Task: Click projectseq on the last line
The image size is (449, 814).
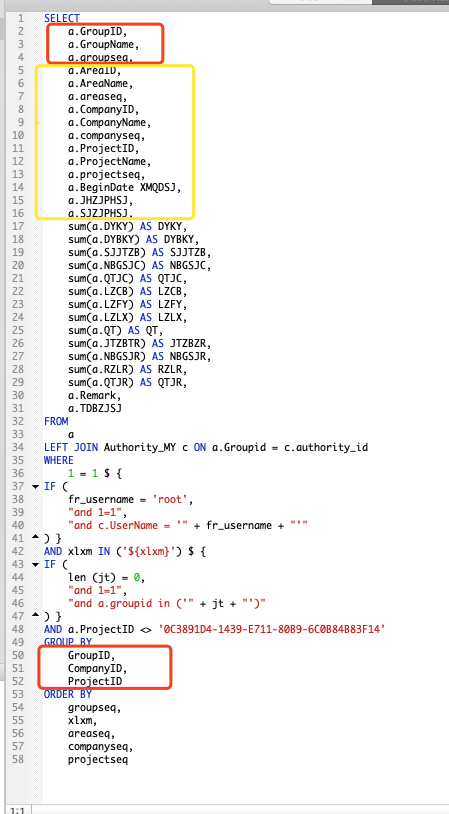Action: 98,759
